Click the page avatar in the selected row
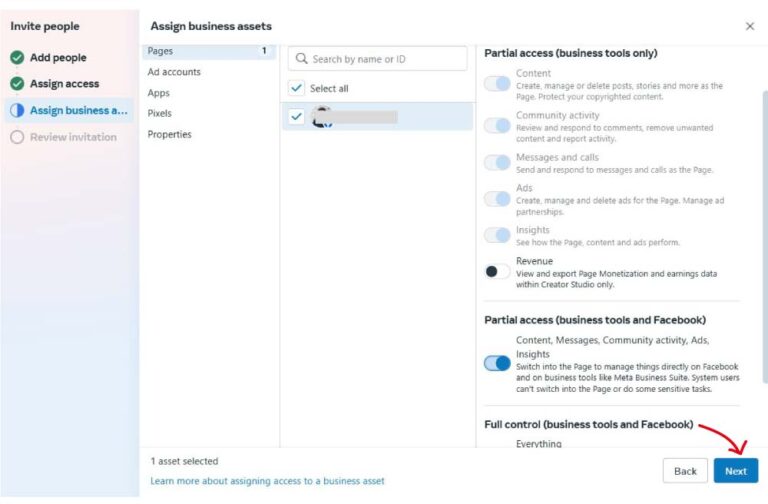768x504 pixels. pyautogui.click(x=322, y=117)
